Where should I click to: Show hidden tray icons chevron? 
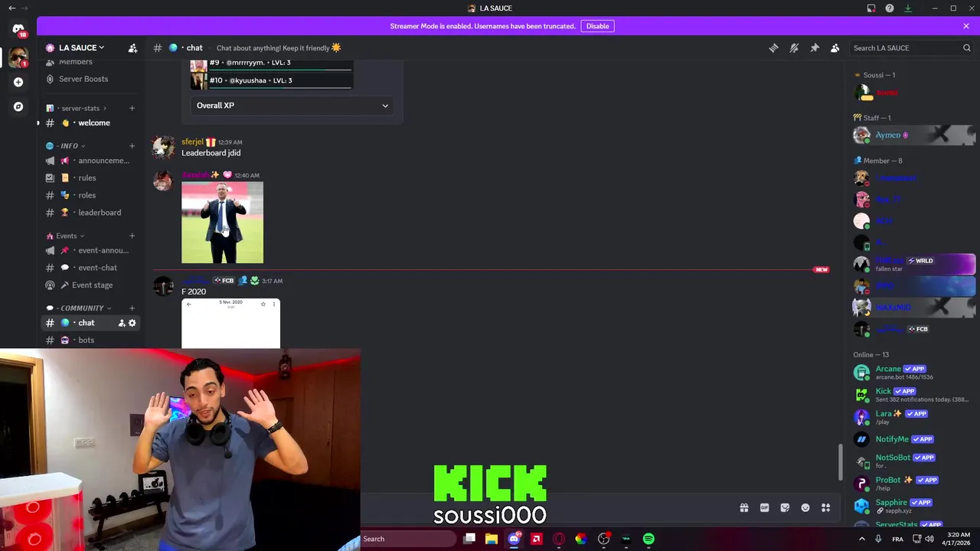tap(862, 539)
